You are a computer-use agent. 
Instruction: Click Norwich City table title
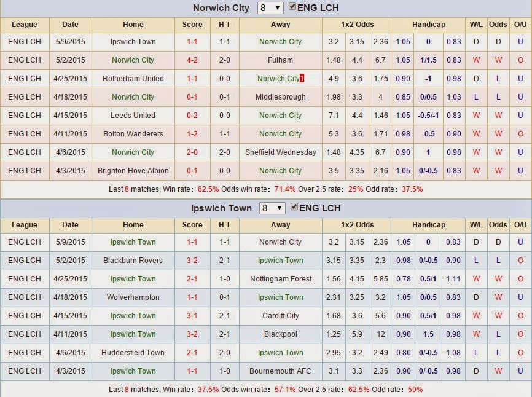pos(221,8)
